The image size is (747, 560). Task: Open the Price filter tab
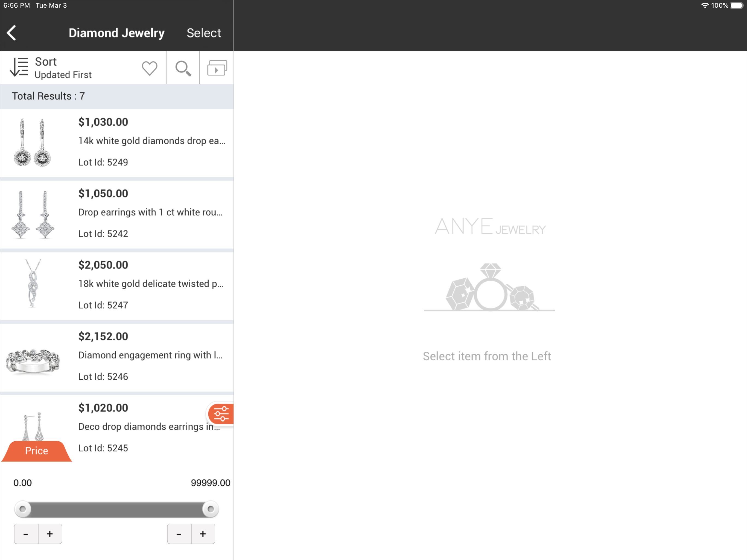(36, 451)
